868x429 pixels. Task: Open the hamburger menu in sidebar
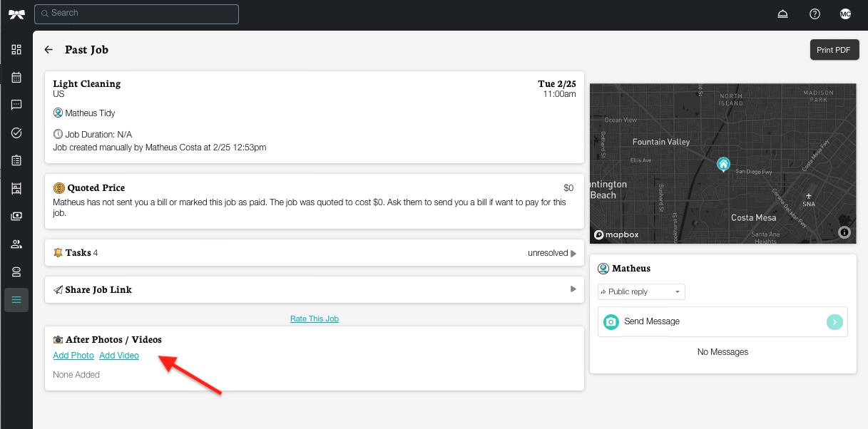coord(16,300)
